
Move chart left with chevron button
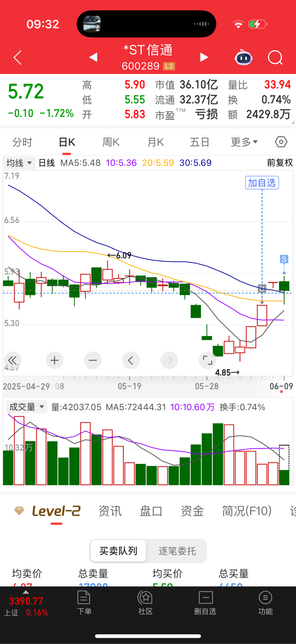point(131,361)
